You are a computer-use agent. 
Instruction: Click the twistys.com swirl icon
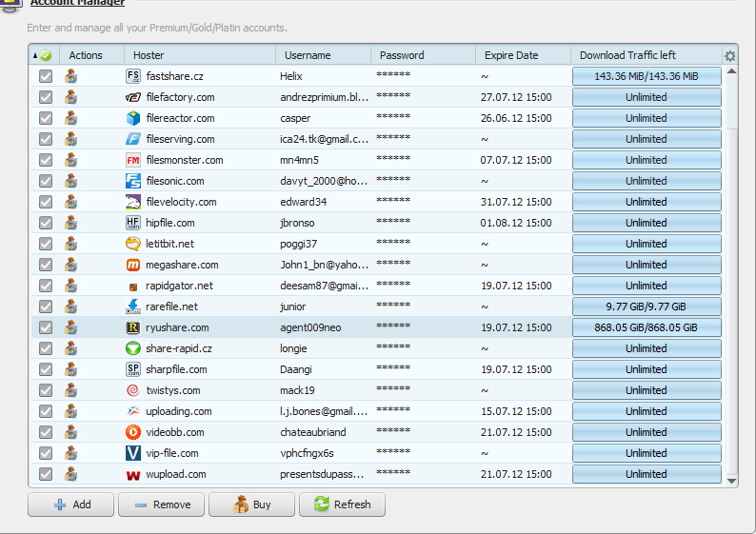(133, 390)
